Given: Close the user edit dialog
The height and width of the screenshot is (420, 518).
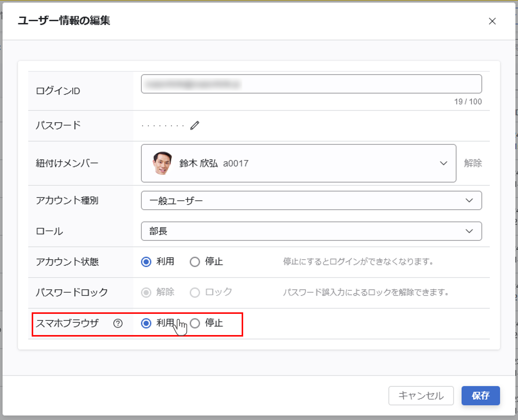Looking at the screenshot, I should [492, 21].
